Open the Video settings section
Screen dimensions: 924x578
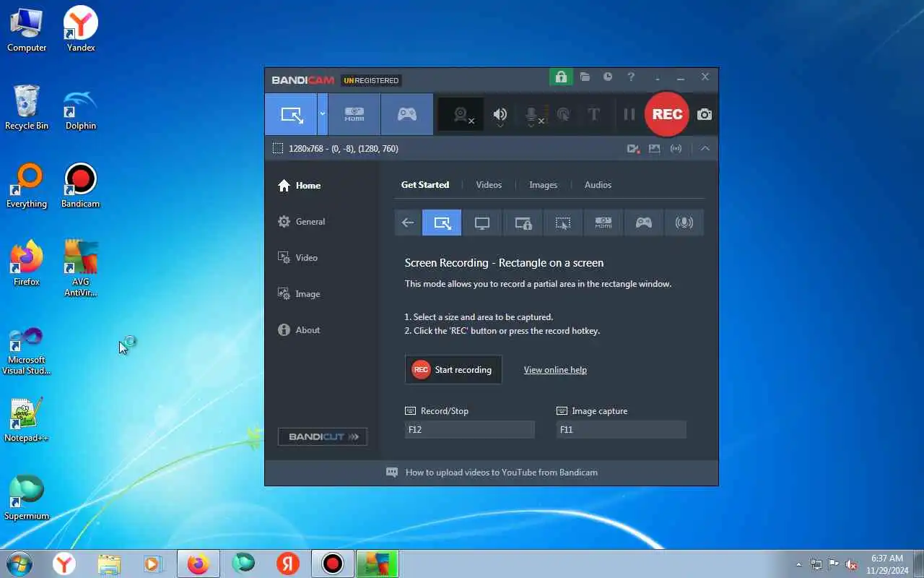297,257
